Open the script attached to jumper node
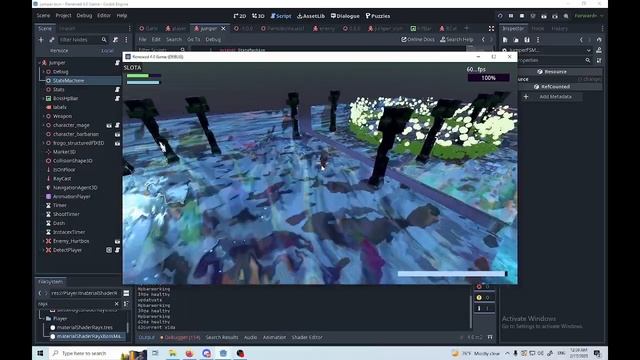The image size is (640, 360). 118,63
